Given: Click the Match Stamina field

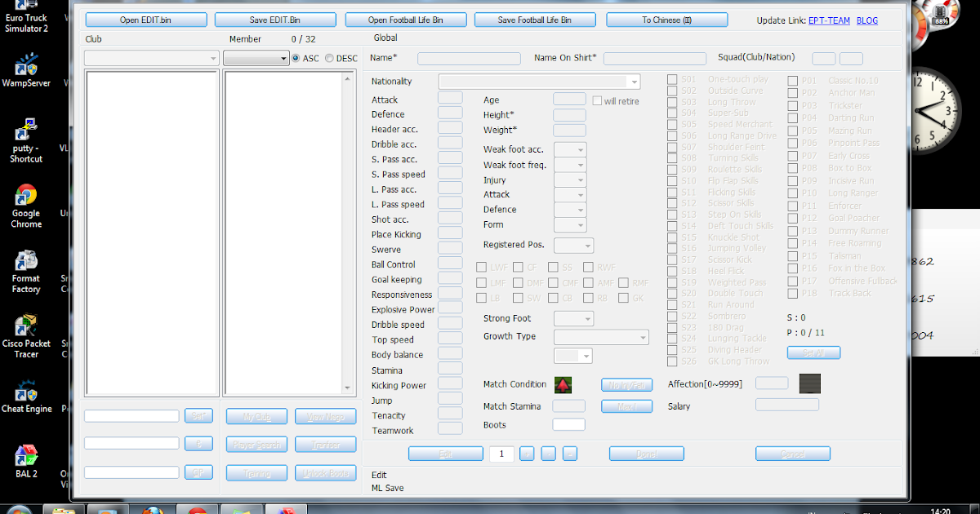Looking at the screenshot, I should coord(569,405).
